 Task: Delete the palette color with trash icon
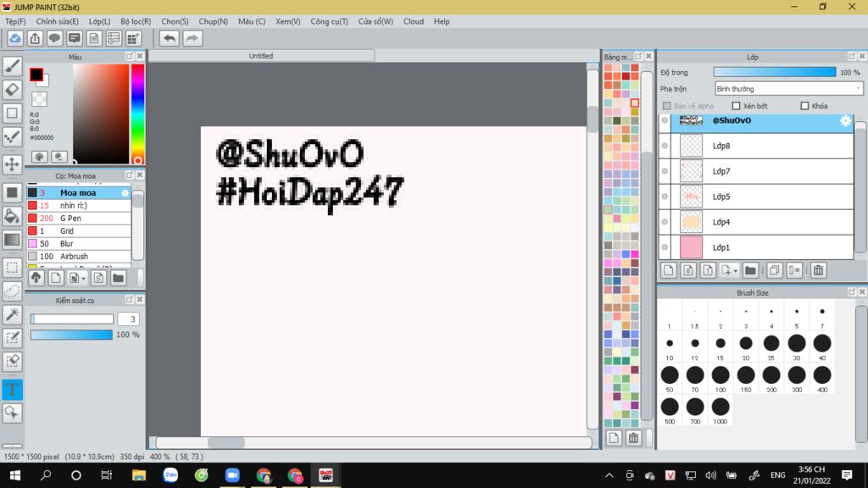click(x=633, y=438)
